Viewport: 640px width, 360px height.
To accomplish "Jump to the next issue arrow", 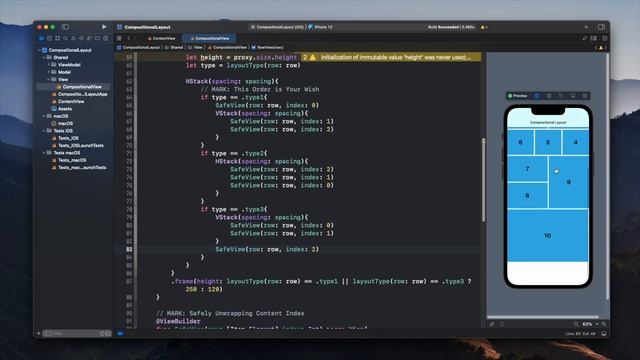I will 606,47.
